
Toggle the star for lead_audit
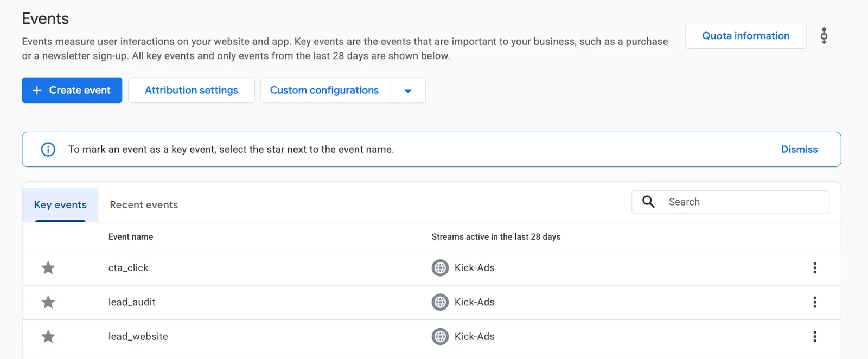pyautogui.click(x=48, y=302)
